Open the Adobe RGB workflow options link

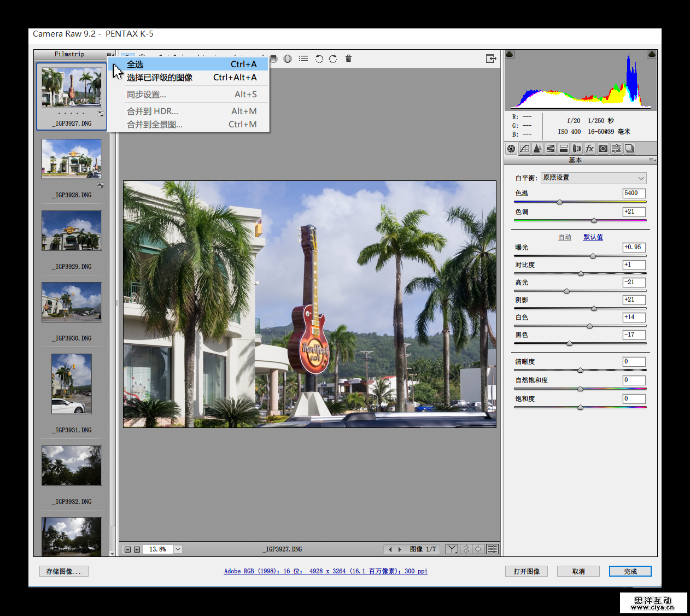click(325, 571)
